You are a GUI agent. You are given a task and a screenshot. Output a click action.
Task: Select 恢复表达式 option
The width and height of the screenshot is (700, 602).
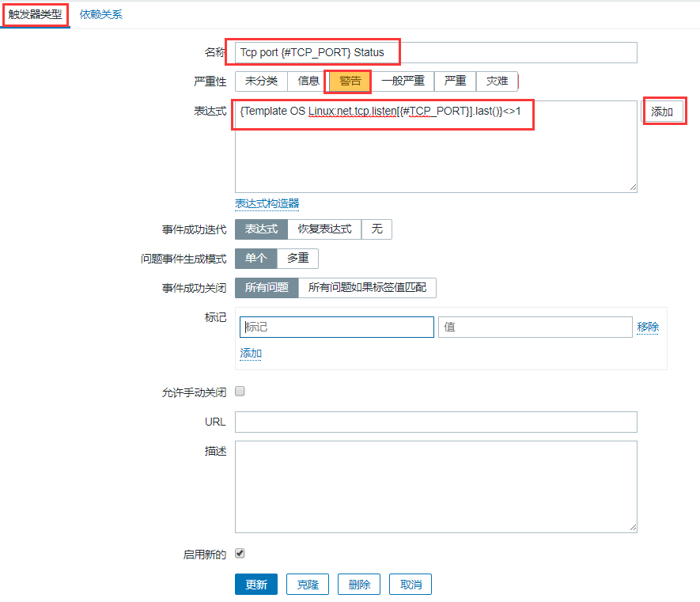(x=324, y=229)
